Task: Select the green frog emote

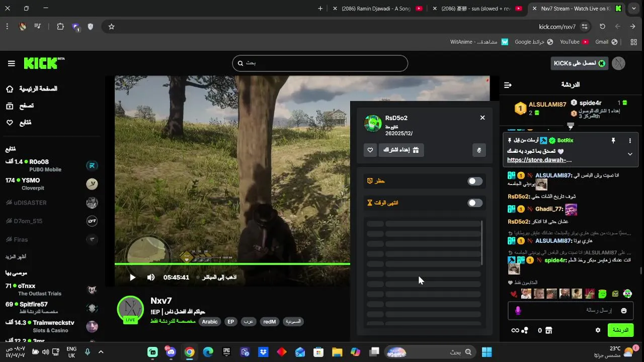Action: pos(602,294)
